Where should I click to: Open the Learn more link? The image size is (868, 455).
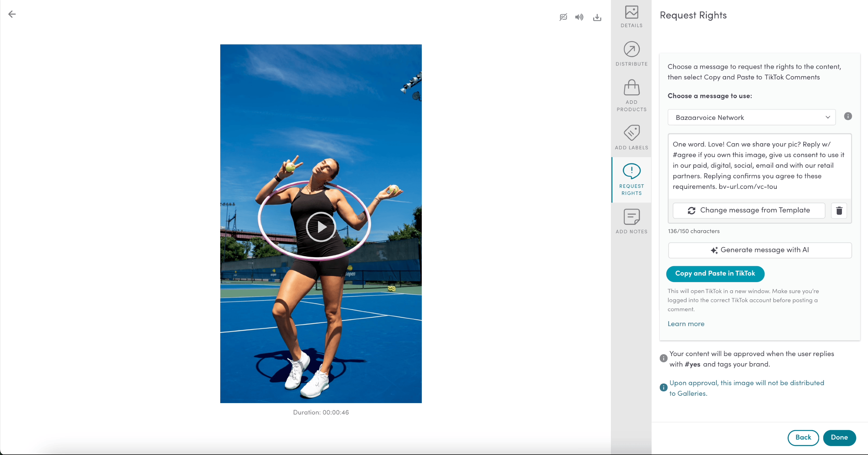click(686, 324)
